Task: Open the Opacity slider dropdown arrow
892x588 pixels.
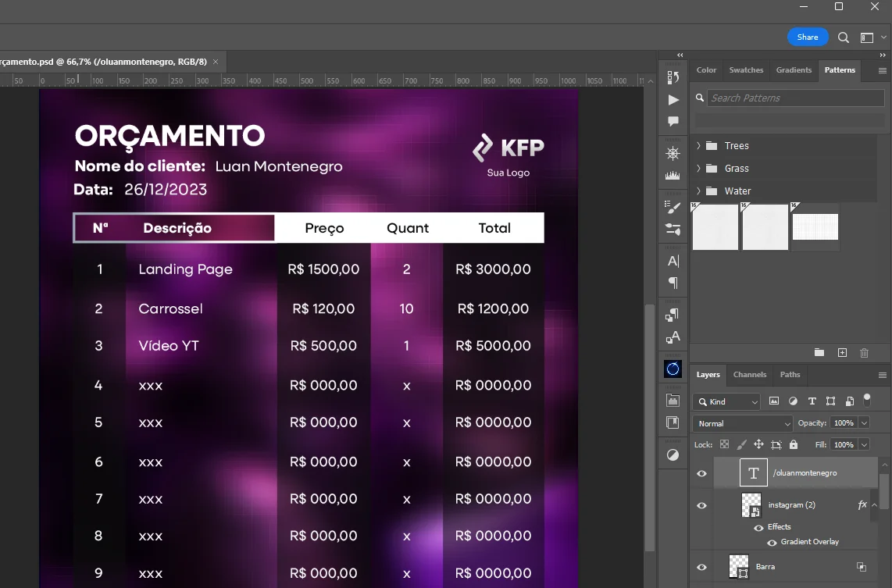Action: point(864,423)
